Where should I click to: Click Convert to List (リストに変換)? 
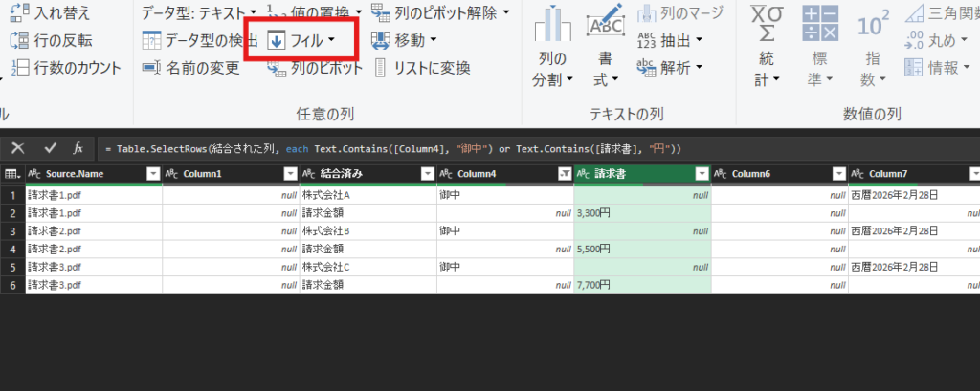[422, 68]
